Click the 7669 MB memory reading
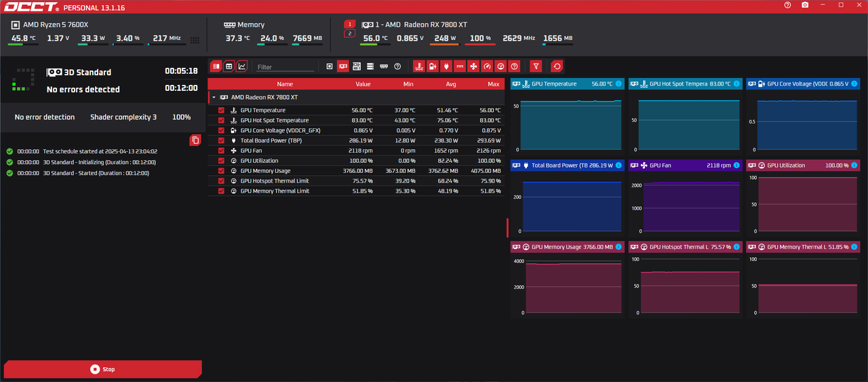 (308, 39)
